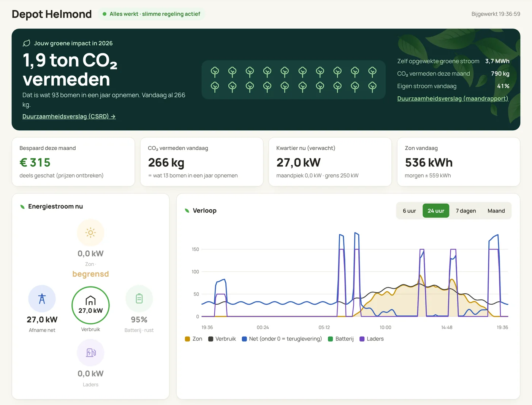The image size is (532, 405).
Task: Click the Zon vandaag 536 kWh value
Action: (x=429, y=163)
